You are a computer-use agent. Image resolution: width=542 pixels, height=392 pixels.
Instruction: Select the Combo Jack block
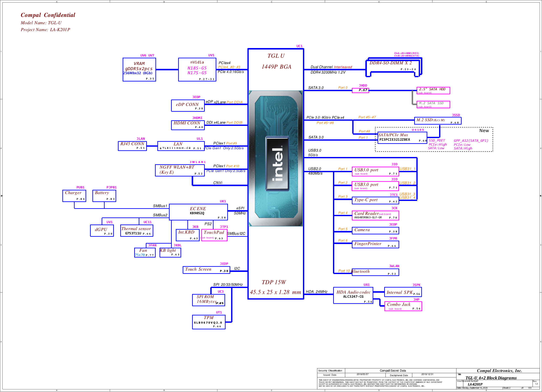click(x=403, y=306)
